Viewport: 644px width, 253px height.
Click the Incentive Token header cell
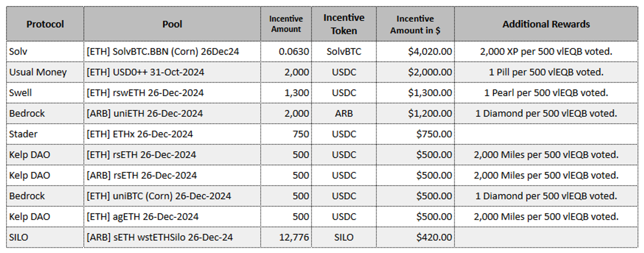[x=344, y=24]
